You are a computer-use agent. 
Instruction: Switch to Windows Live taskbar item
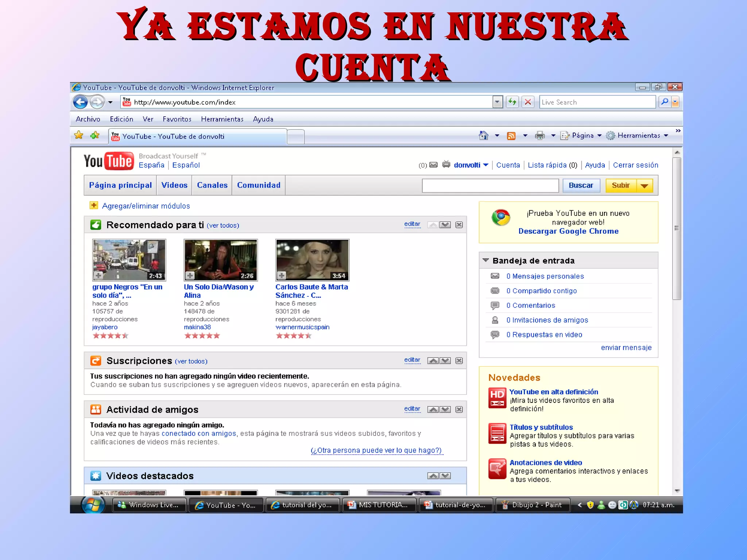(150, 505)
